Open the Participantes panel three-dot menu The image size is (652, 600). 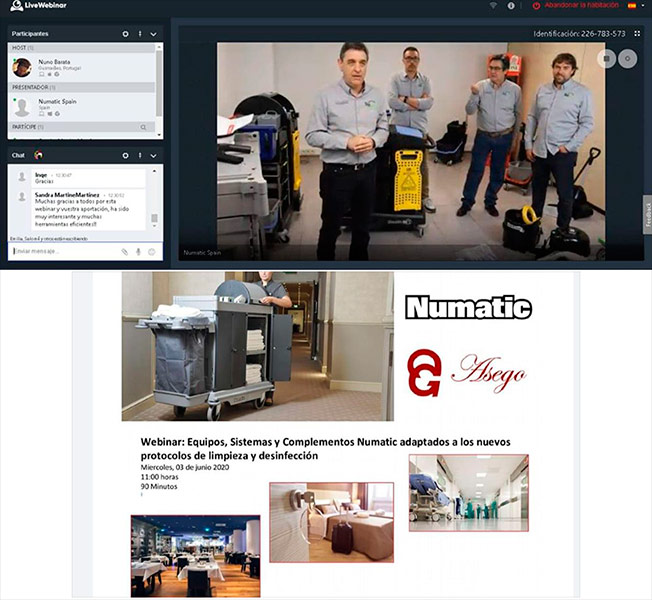point(140,34)
